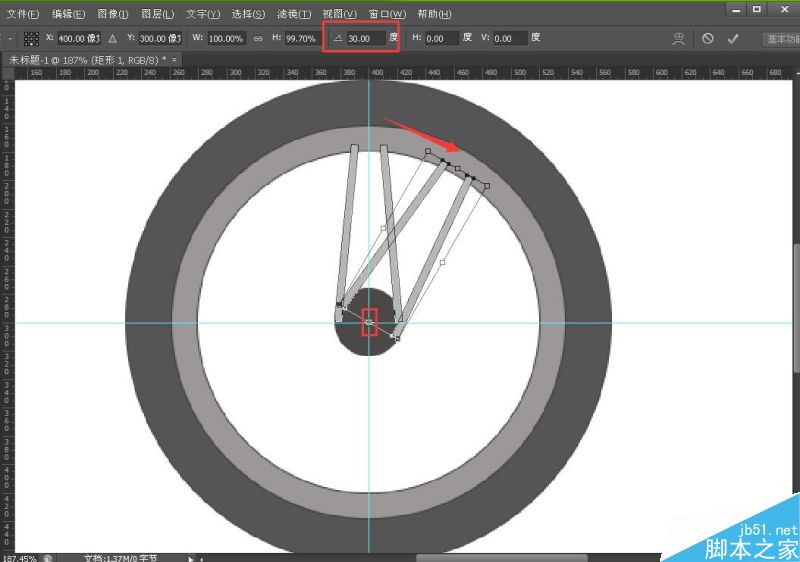The height and width of the screenshot is (562, 800).
Task: Open the 图层 menu
Action: [157, 14]
